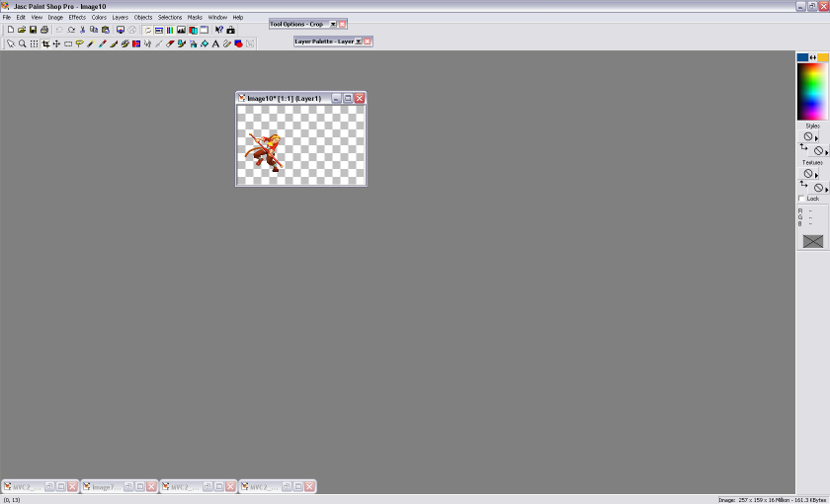Select the rectangular Selection tool
This screenshot has width=830, height=504.
point(68,43)
